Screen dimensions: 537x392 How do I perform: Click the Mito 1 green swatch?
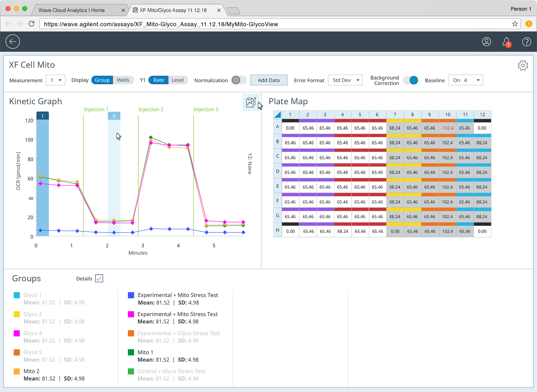131,352
